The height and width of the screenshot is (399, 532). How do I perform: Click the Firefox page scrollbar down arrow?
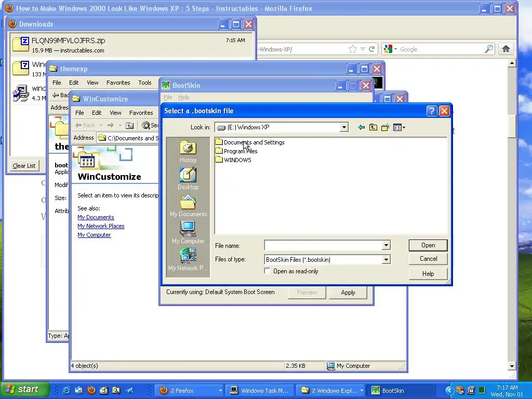[x=512, y=366]
